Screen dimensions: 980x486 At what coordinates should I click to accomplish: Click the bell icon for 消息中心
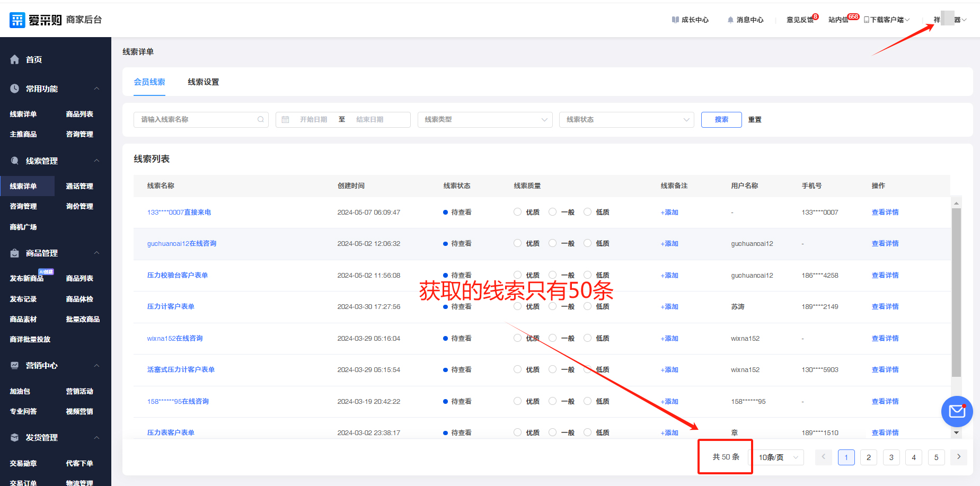730,20
